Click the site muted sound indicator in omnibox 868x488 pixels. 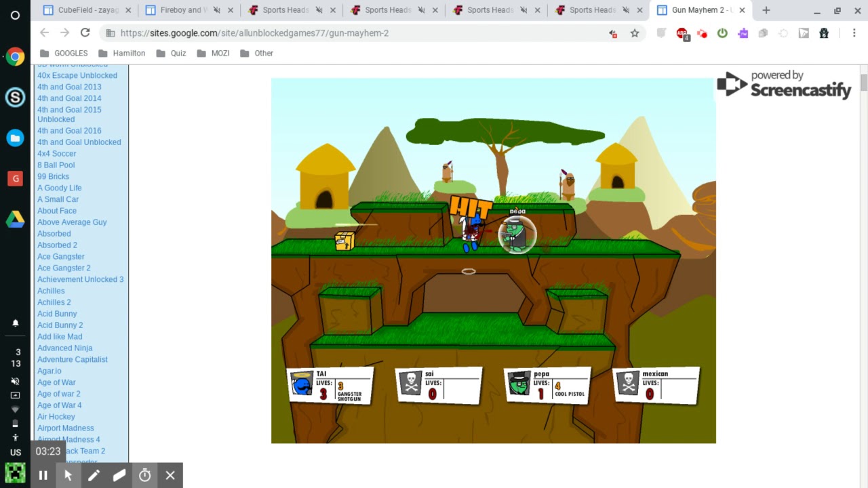613,33
